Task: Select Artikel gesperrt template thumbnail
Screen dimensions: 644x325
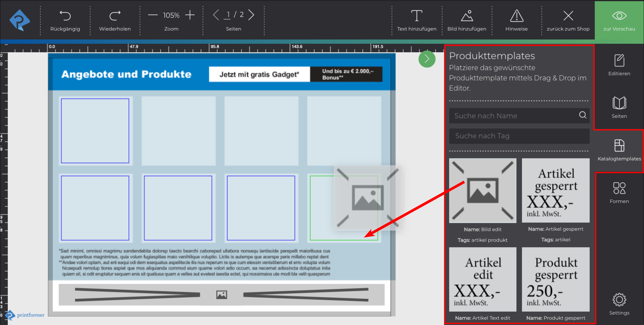Action: pos(555,190)
